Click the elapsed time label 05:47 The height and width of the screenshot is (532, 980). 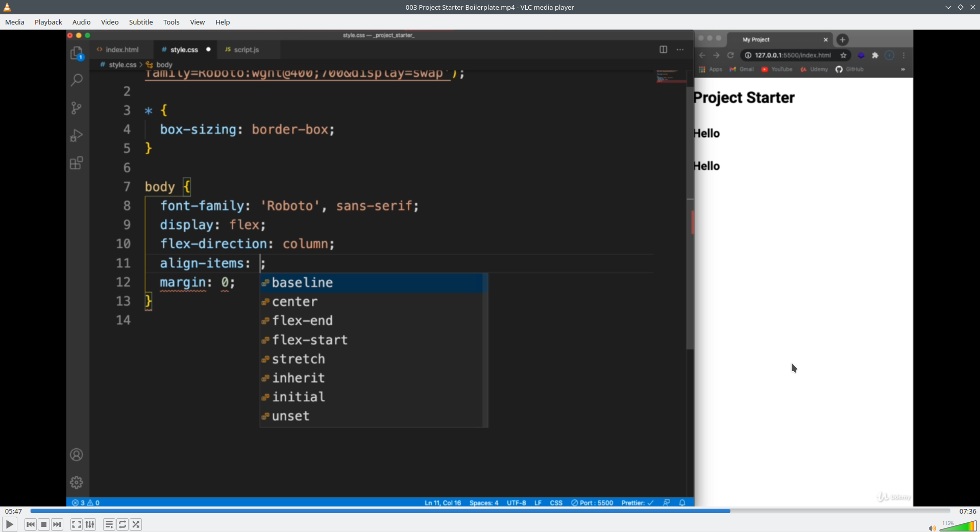tap(14, 511)
